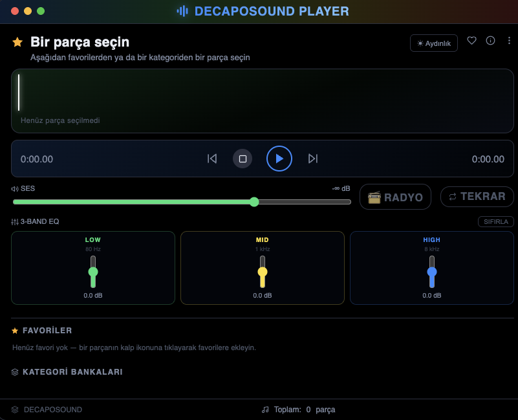
Task: Click the MID band EQ slider knob
Action: click(x=263, y=272)
